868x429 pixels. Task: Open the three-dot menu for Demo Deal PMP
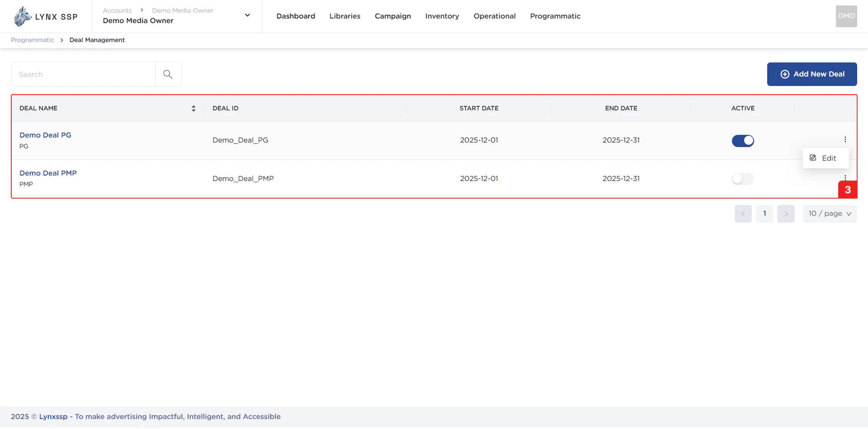(x=845, y=177)
